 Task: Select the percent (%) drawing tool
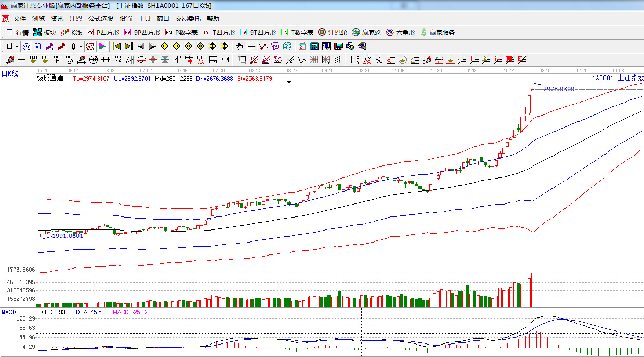tap(379, 60)
